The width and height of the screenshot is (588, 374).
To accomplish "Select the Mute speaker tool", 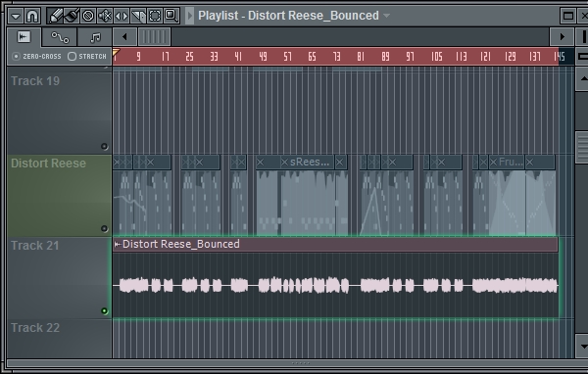I will point(105,16).
